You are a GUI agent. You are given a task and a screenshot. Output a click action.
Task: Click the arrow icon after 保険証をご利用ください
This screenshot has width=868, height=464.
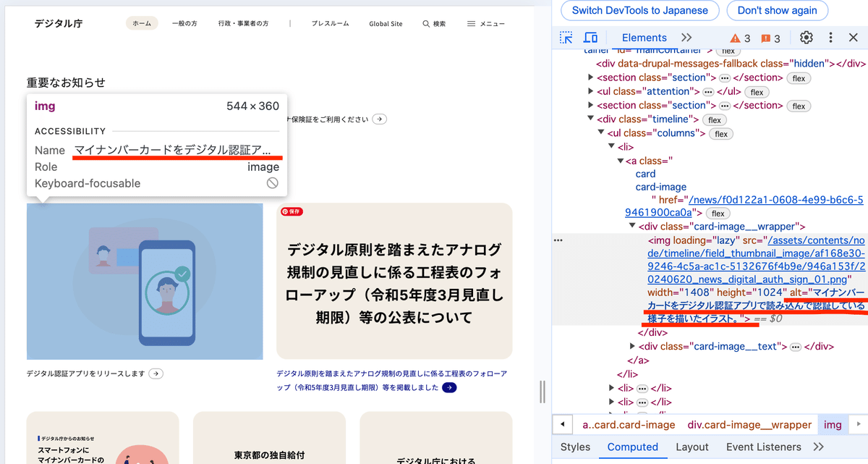(x=379, y=119)
